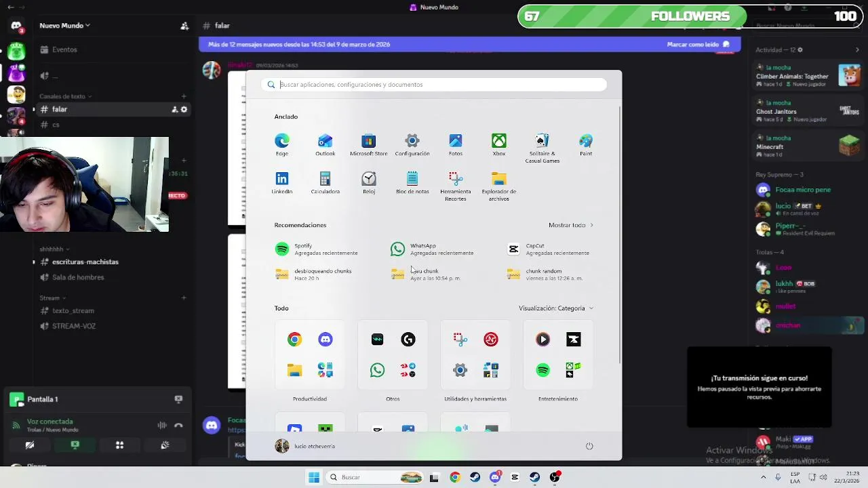Open activities launcher in the voice panel
868x488 pixels.
[119, 445]
